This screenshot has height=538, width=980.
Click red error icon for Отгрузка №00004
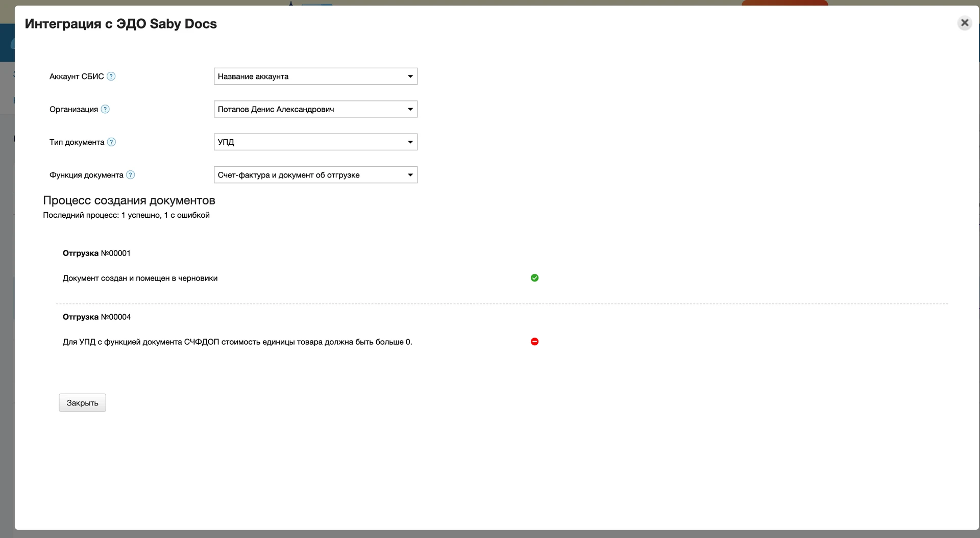(534, 342)
